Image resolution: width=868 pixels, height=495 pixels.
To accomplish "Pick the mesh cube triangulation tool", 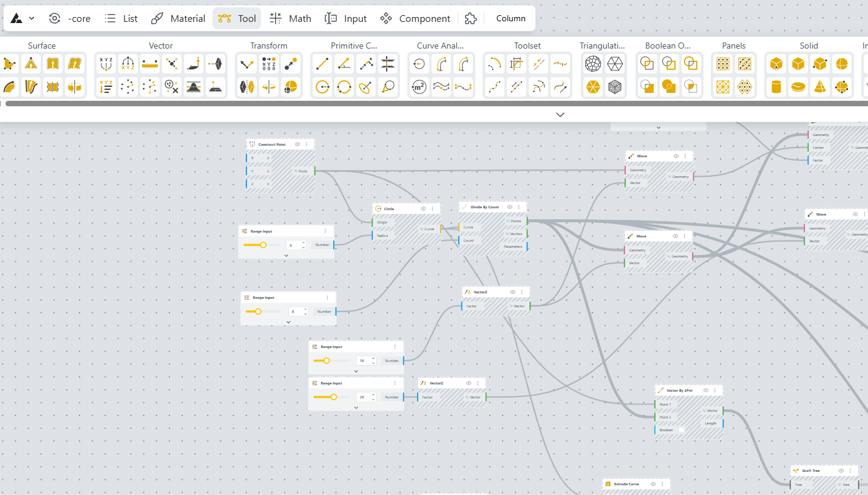I will click(615, 87).
